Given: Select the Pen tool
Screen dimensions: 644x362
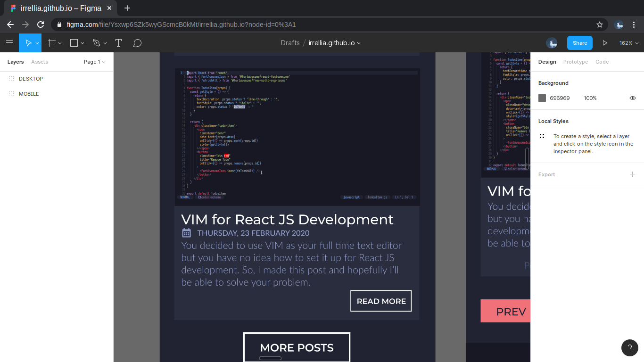Looking at the screenshot, I should click(x=97, y=43).
